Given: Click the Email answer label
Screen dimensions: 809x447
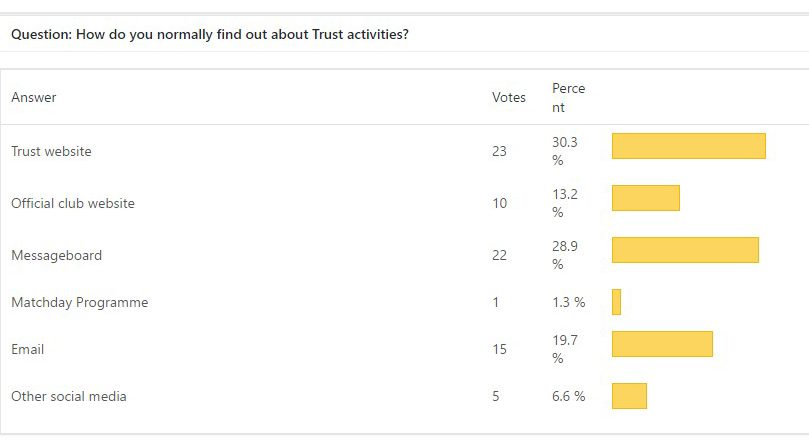Looking at the screenshot, I should point(28,349).
